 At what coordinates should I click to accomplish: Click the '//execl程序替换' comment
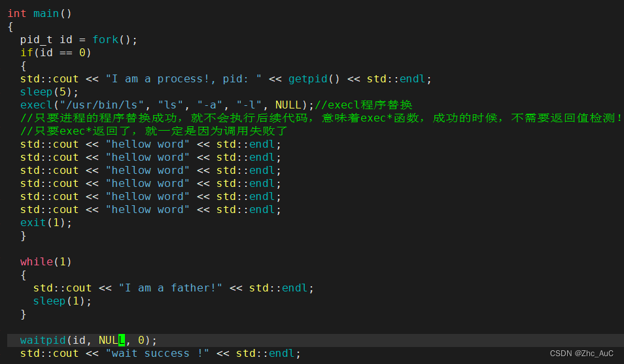364,105
